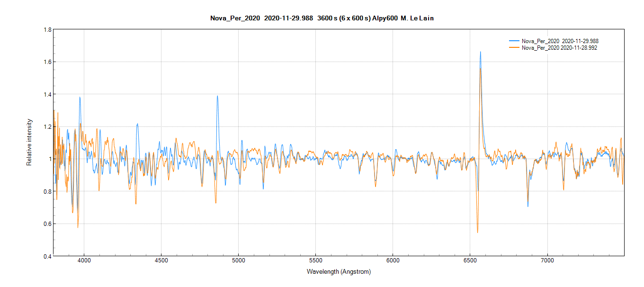Click the "Relative intensity" y-axis label
The width and height of the screenshot is (644, 287).
29,142
